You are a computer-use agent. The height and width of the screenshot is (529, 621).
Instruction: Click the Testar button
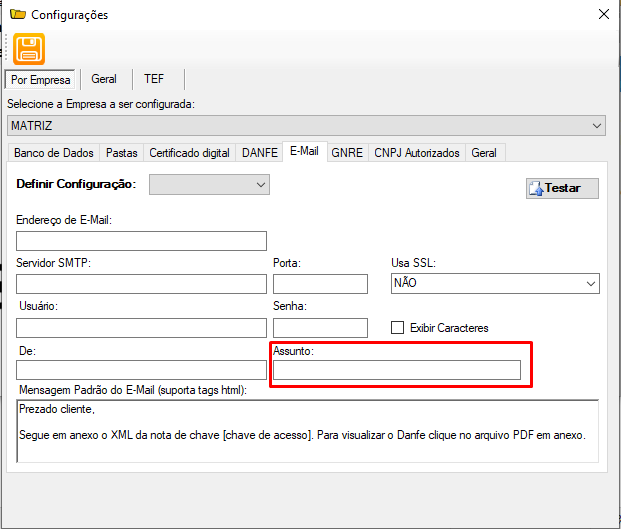562,188
